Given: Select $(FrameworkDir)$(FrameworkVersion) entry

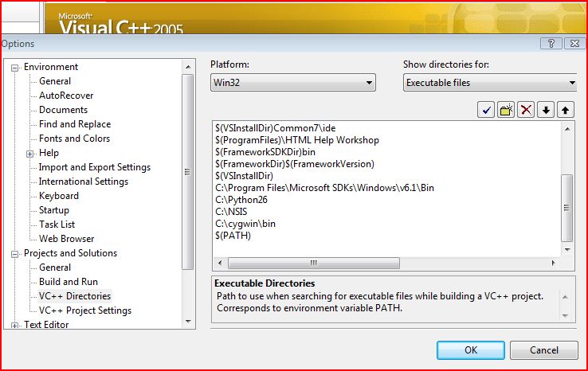Looking at the screenshot, I should point(295,164).
